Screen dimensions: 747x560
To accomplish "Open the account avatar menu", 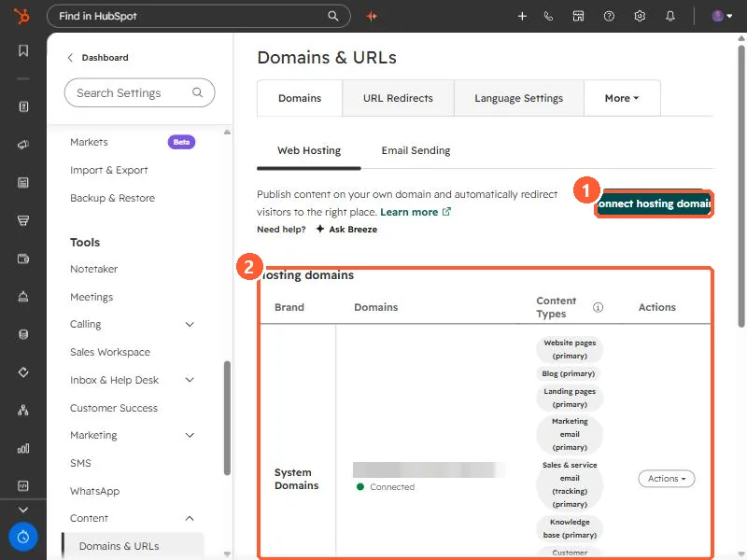I will coord(722,16).
